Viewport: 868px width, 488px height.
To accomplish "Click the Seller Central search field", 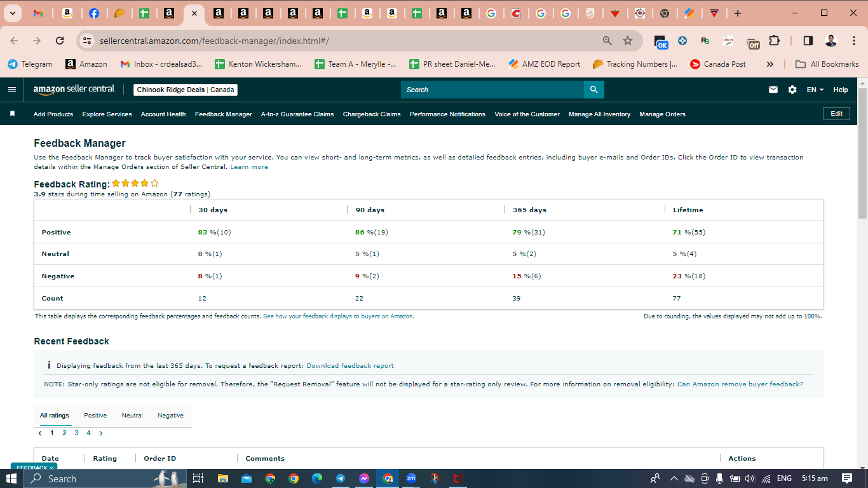I will click(492, 90).
